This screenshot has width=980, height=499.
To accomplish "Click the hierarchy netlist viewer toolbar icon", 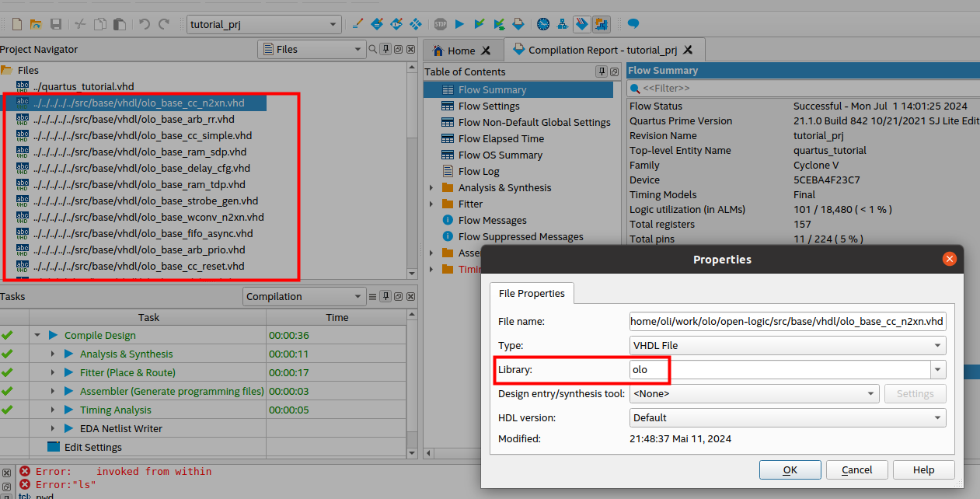I will pos(561,24).
